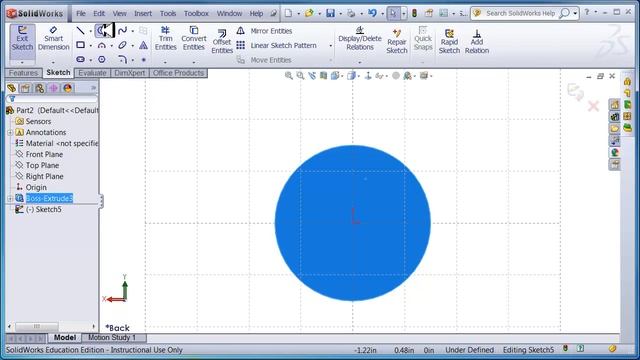Image resolution: width=640 pixels, height=360 pixels.
Task: Select the Sketch Fillet tool
Action: (122, 60)
